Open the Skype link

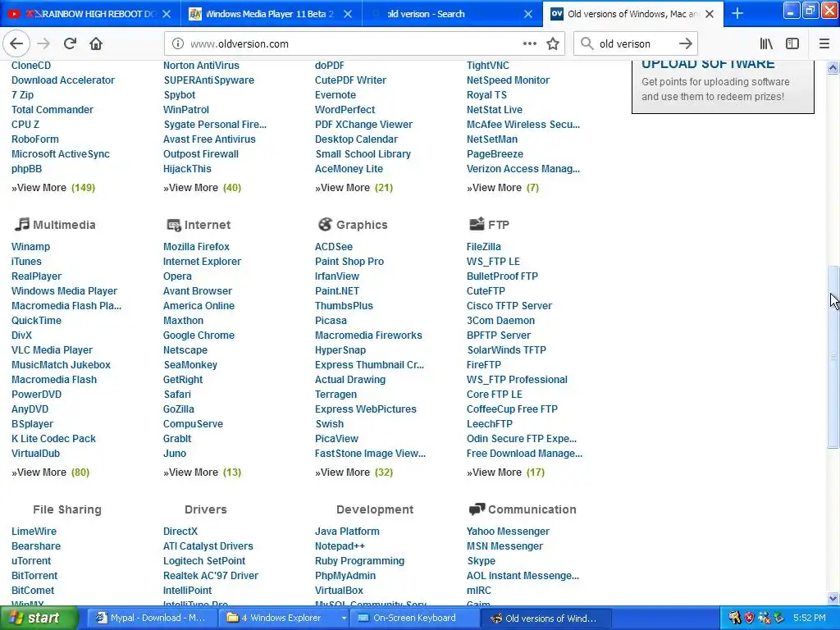pyautogui.click(x=481, y=561)
